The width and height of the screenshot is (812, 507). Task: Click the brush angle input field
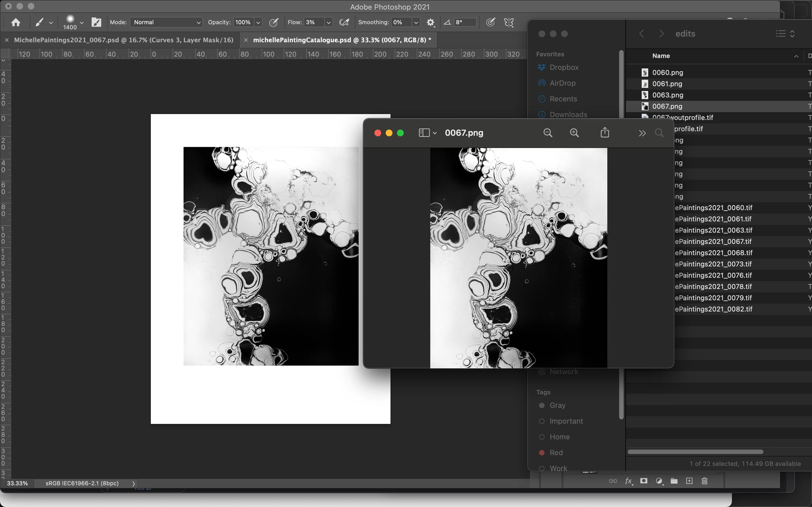pos(465,23)
